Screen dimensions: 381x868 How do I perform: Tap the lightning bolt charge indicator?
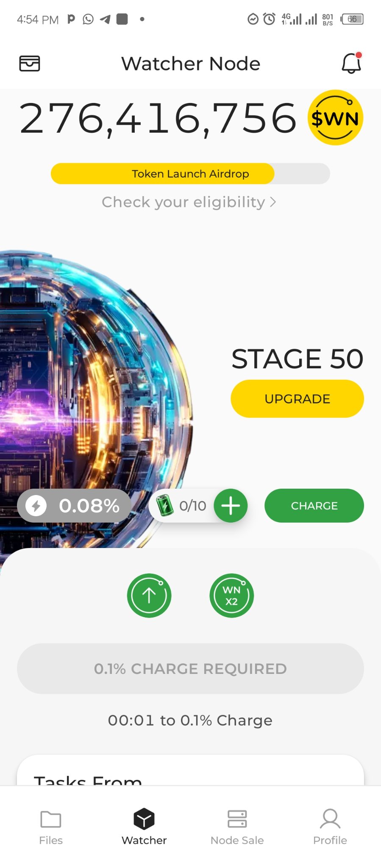point(36,506)
